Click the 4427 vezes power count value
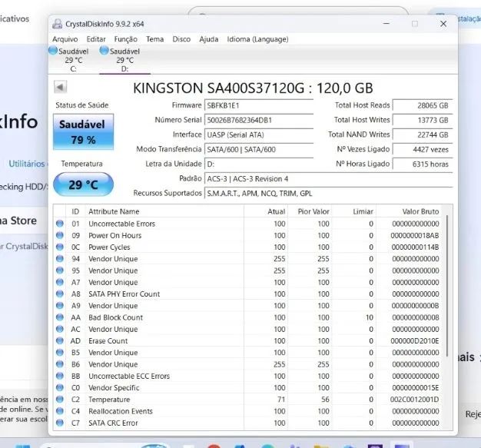 tap(423, 149)
